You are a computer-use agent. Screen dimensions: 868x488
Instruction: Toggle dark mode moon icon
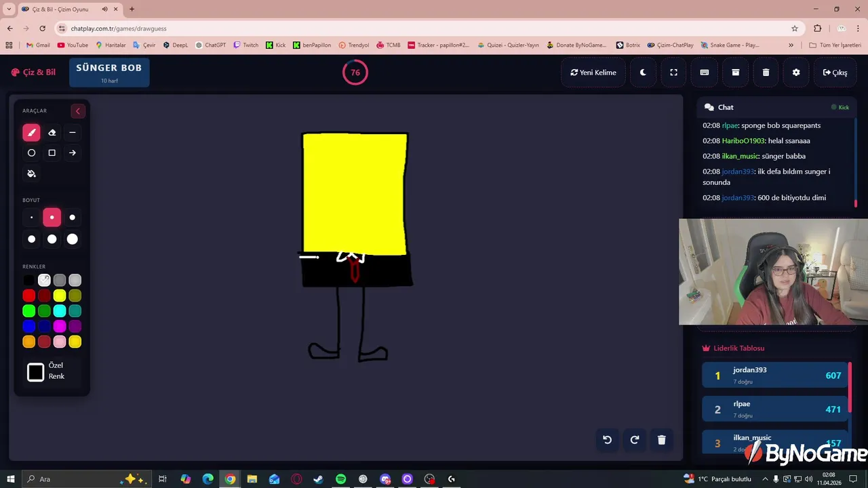643,73
